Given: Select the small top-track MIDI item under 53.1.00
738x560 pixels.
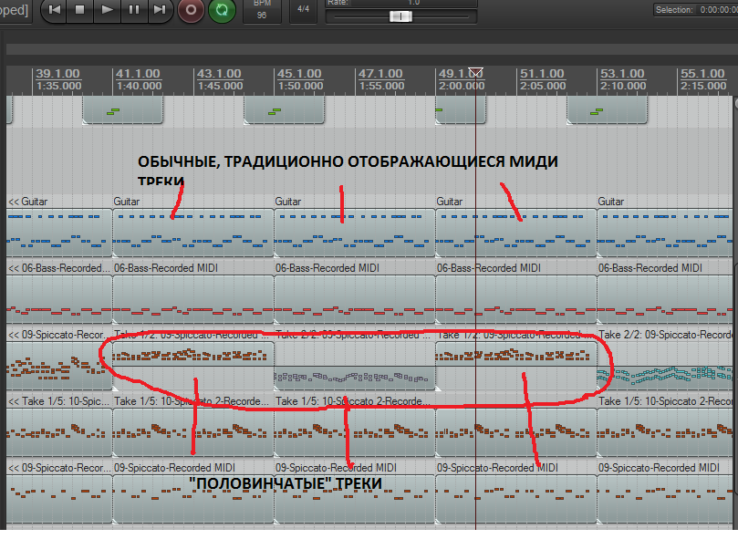Looking at the screenshot, I should click(x=608, y=110).
